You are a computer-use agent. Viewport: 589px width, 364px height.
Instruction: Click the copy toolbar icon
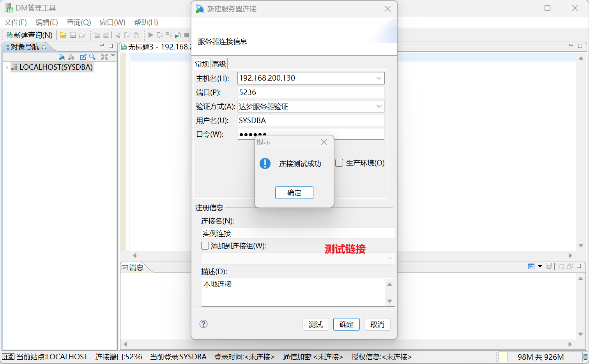(127, 35)
